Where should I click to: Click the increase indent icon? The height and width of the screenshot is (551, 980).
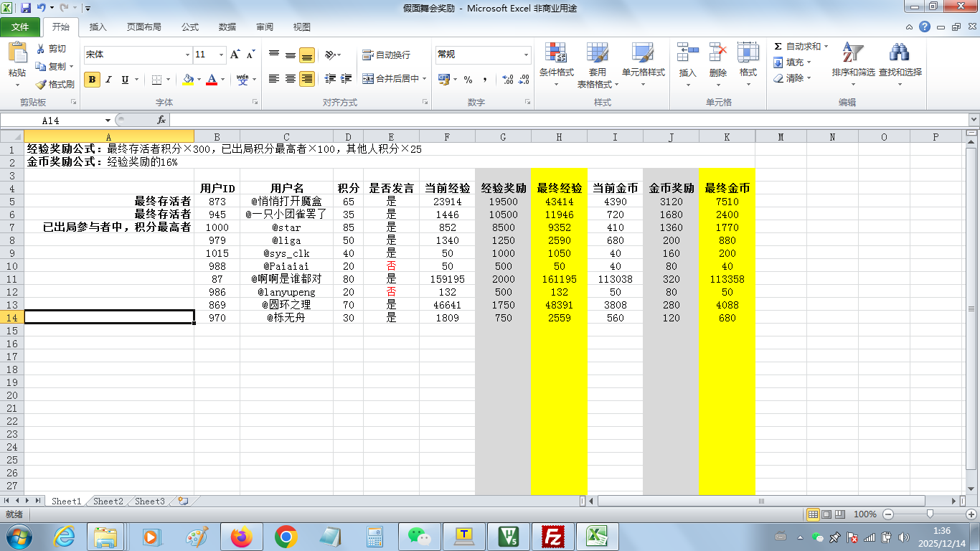click(x=347, y=79)
